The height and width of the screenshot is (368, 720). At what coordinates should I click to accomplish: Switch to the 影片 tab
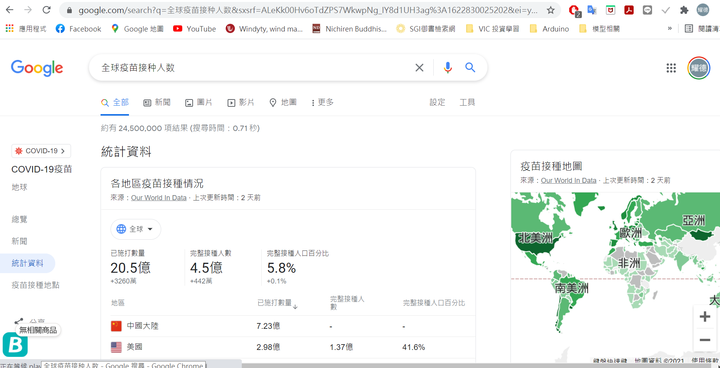point(241,102)
